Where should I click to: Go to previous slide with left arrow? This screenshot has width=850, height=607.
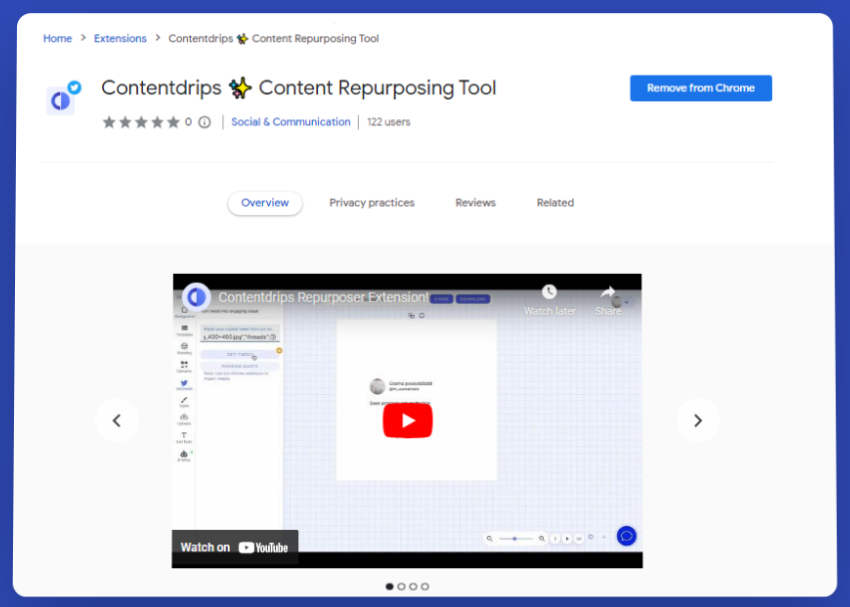[x=117, y=421]
